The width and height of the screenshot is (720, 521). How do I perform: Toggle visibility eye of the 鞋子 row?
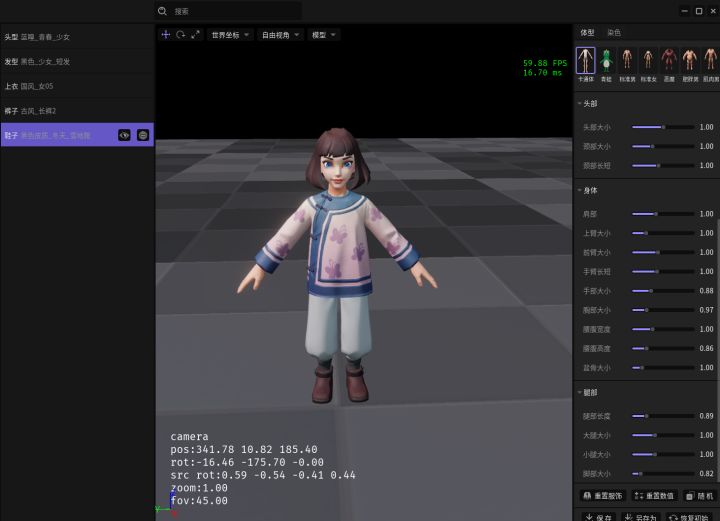[124, 135]
